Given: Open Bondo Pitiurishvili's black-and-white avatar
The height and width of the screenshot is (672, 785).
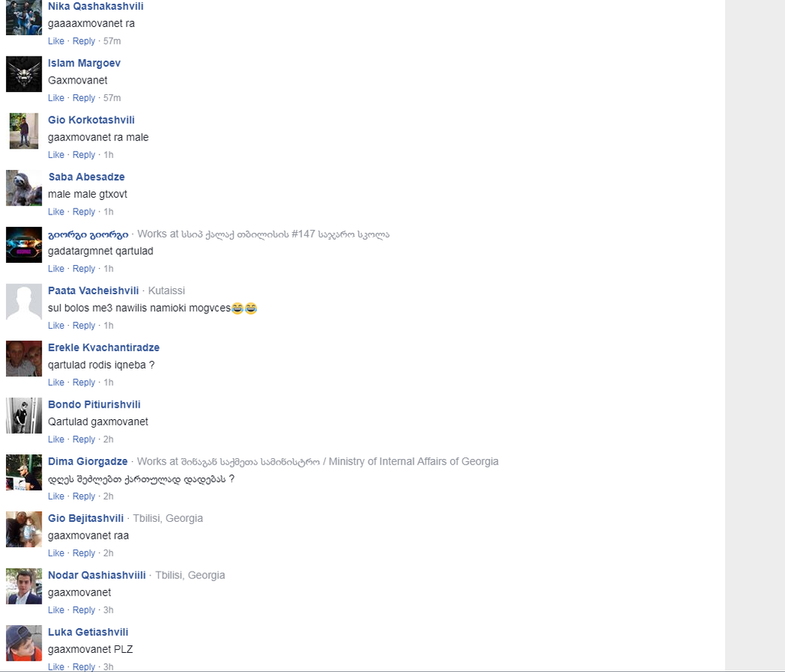Looking at the screenshot, I should tap(24, 416).
